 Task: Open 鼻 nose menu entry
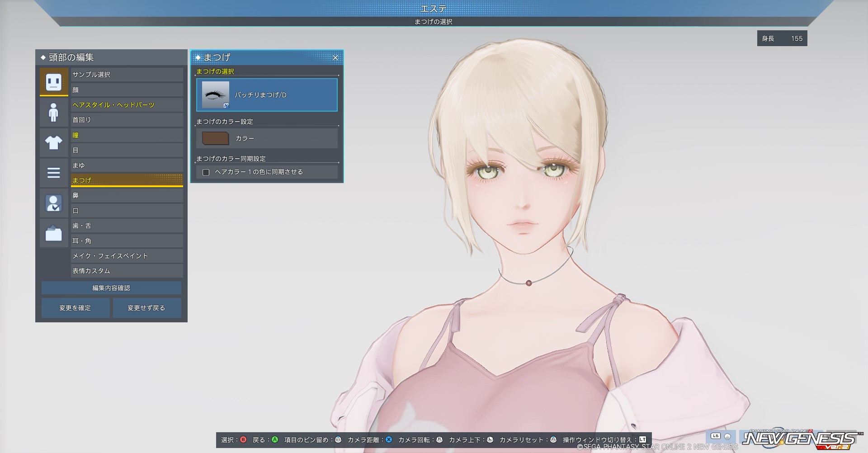pyautogui.click(x=127, y=195)
